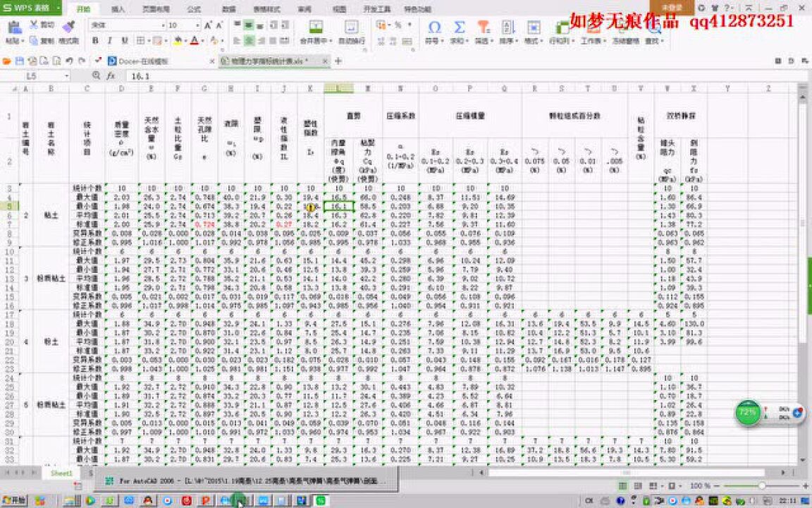Click the horizontal scrollbar track
This screenshot has width=812, height=508.
tap(627, 473)
